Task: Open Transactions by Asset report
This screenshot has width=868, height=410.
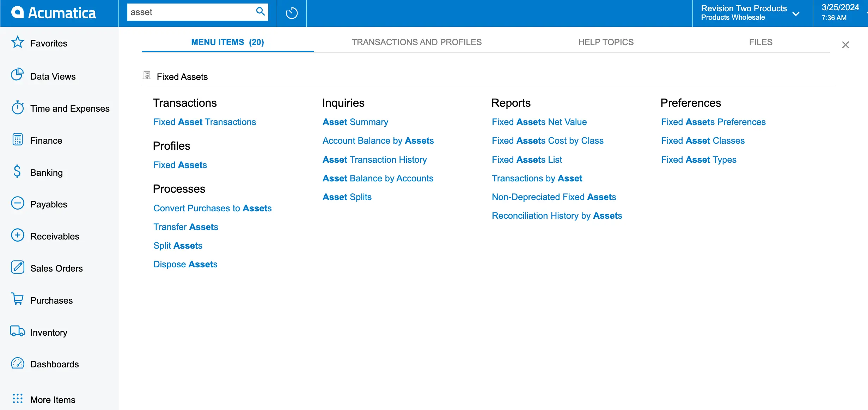Action: (537, 178)
